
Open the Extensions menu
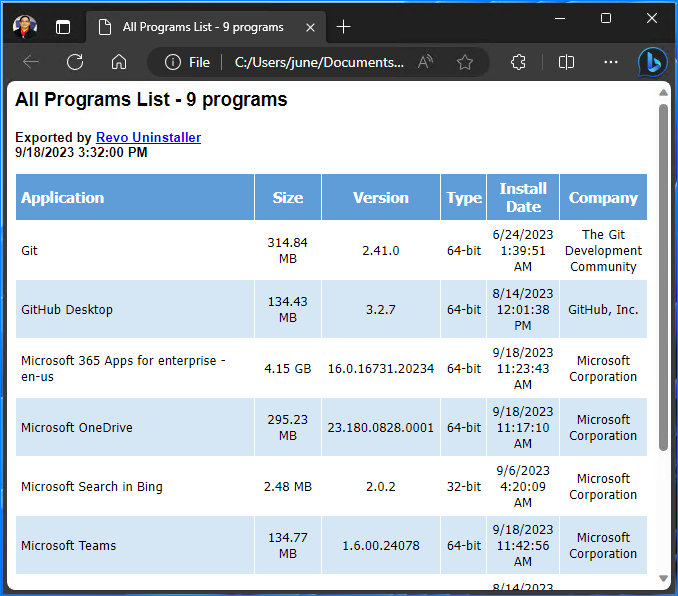point(518,62)
